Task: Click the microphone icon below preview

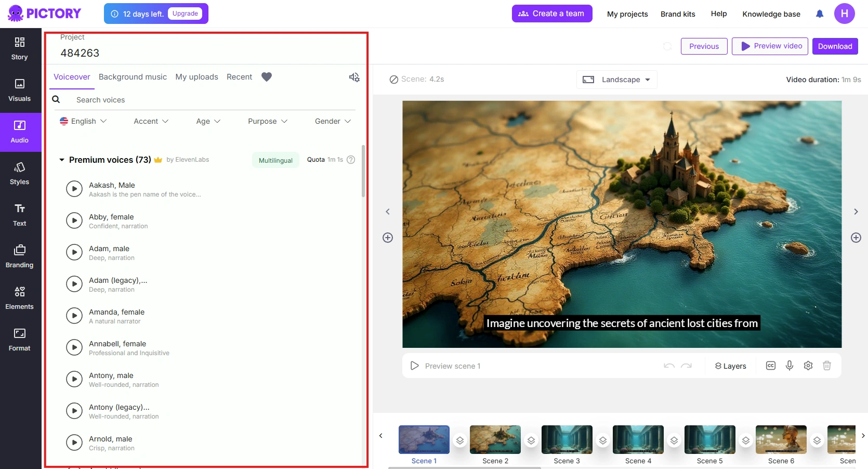Action: [x=790, y=366]
